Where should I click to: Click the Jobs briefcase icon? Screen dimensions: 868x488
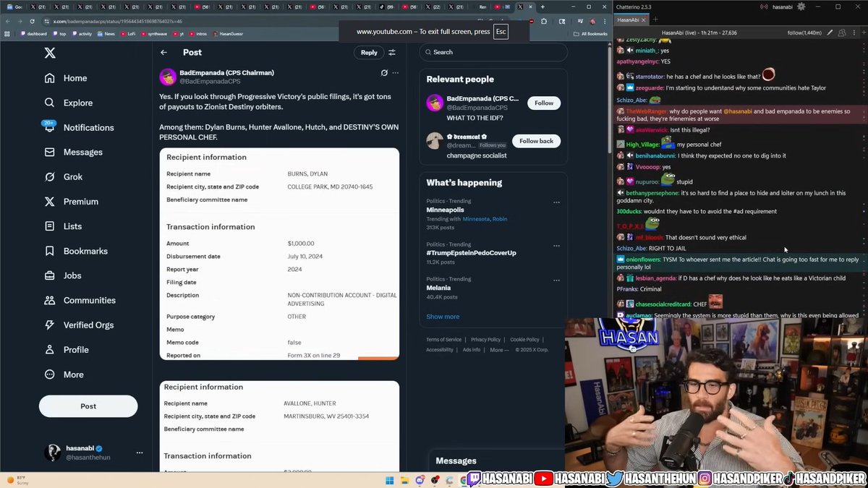click(50, 275)
